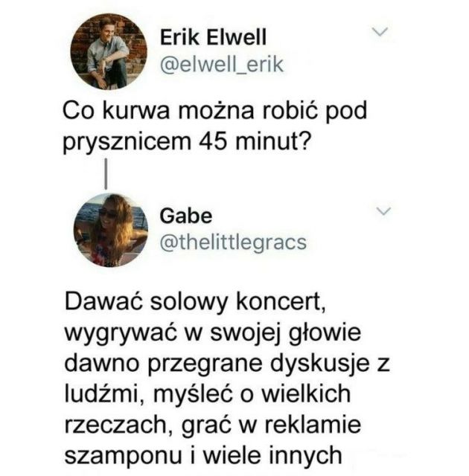Image resolution: width=469 pixels, height=476 pixels.
Task: Open Erik Elwell's profile picture
Action: click(109, 51)
